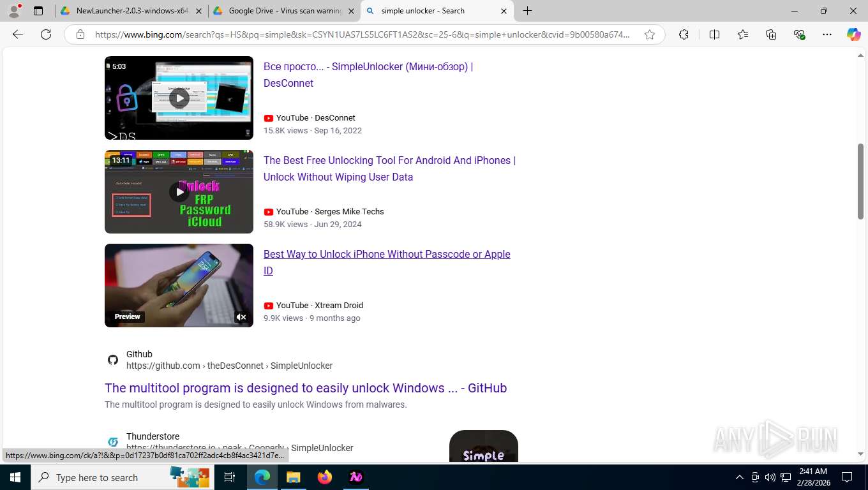Viewport: 868px width, 490px height.
Task: Open the purple launcher app on taskbar
Action: point(356,477)
